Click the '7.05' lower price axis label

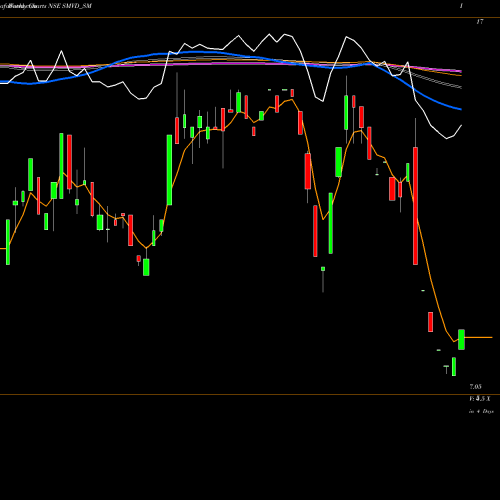(x=475, y=387)
